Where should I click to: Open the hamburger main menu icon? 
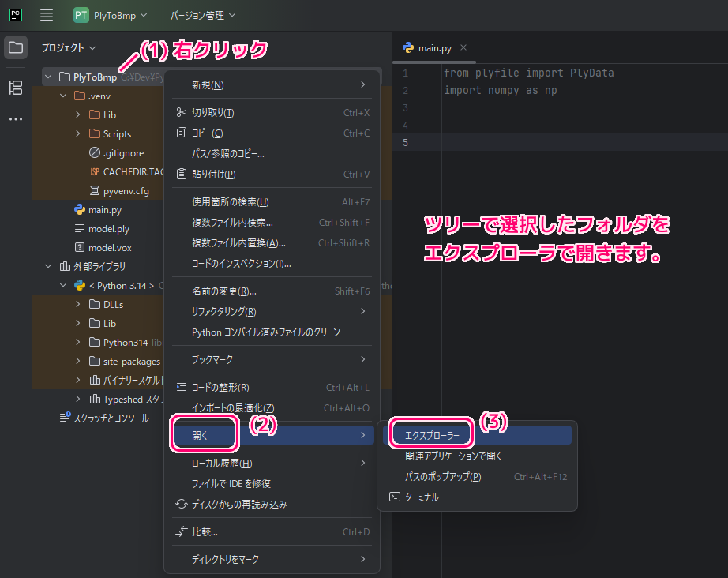(45, 14)
